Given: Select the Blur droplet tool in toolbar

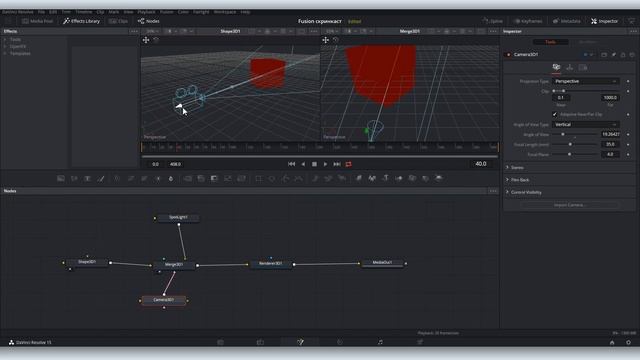Looking at the screenshot, I should 171,178.
